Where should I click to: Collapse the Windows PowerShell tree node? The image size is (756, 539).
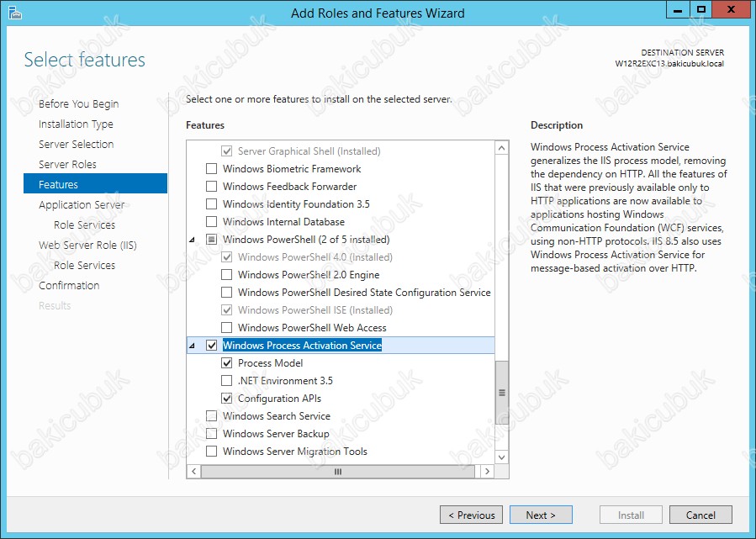pyautogui.click(x=193, y=240)
